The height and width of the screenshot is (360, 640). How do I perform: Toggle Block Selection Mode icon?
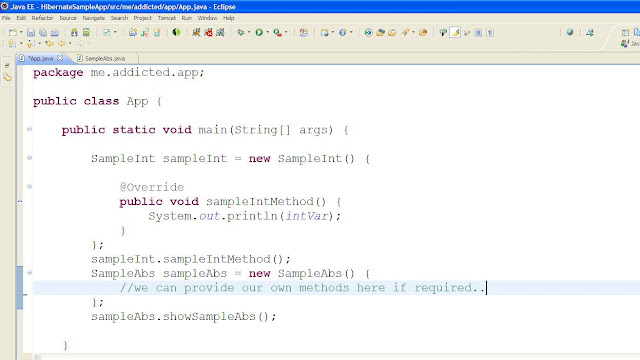tap(478, 33)
